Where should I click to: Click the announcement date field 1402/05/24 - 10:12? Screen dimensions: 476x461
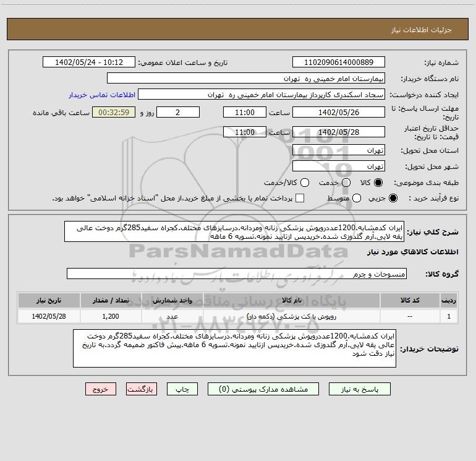(89, 62)
